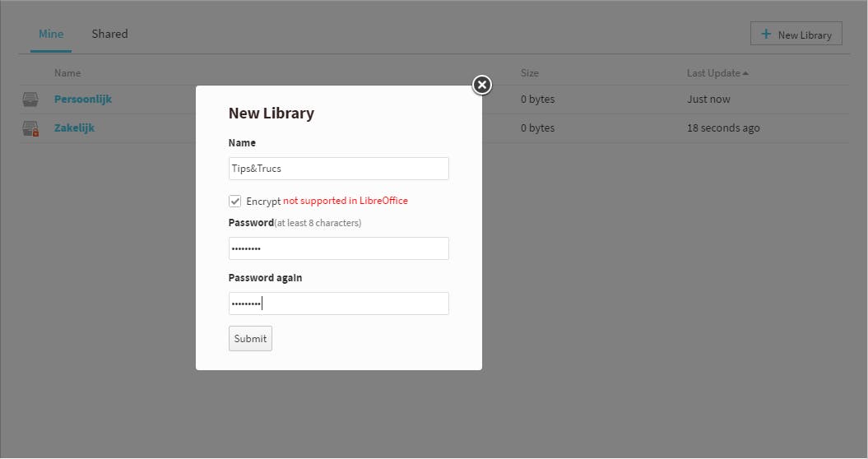Click the red 'not supported in LibreOffice' text
Viewport: 868px width, 459px height.
[x=346, y=201]
